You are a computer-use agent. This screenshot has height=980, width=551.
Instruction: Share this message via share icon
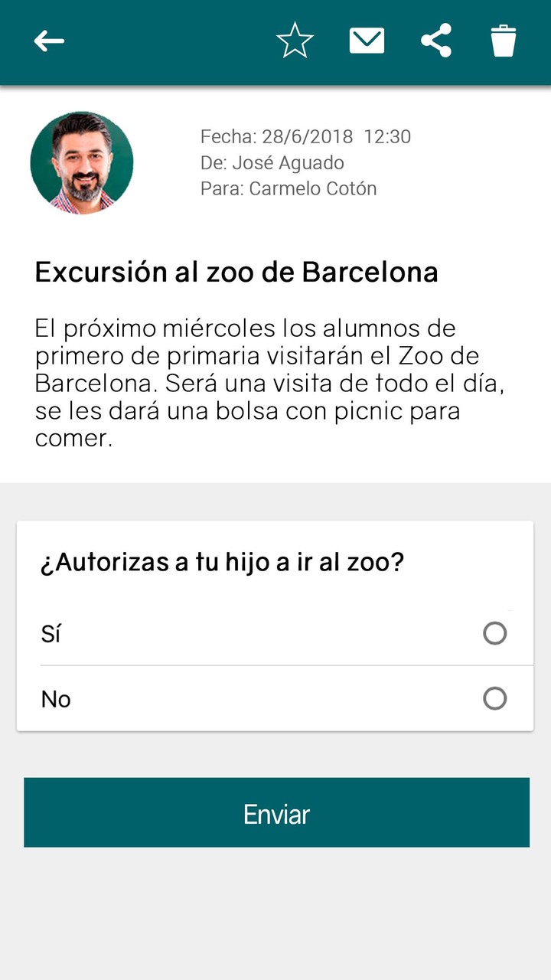[436, 41]
